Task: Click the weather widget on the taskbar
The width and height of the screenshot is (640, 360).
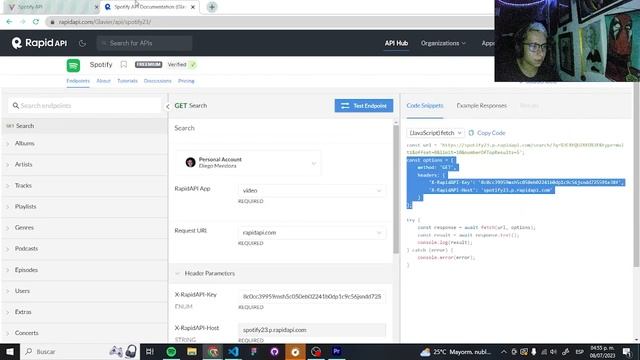Action: 456,351
